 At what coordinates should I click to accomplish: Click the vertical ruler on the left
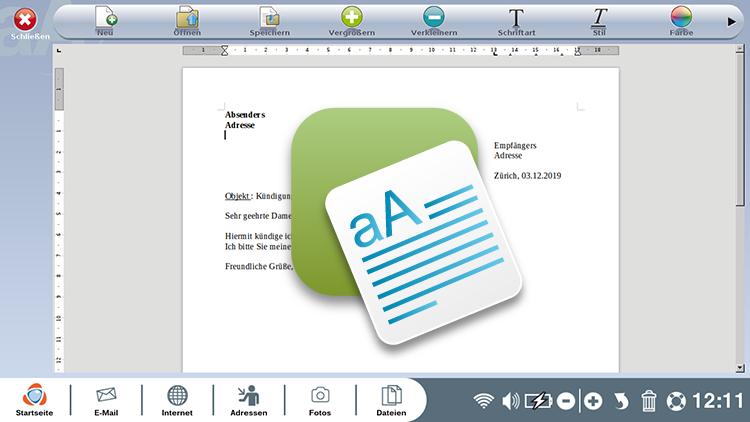tap(59, 220)
